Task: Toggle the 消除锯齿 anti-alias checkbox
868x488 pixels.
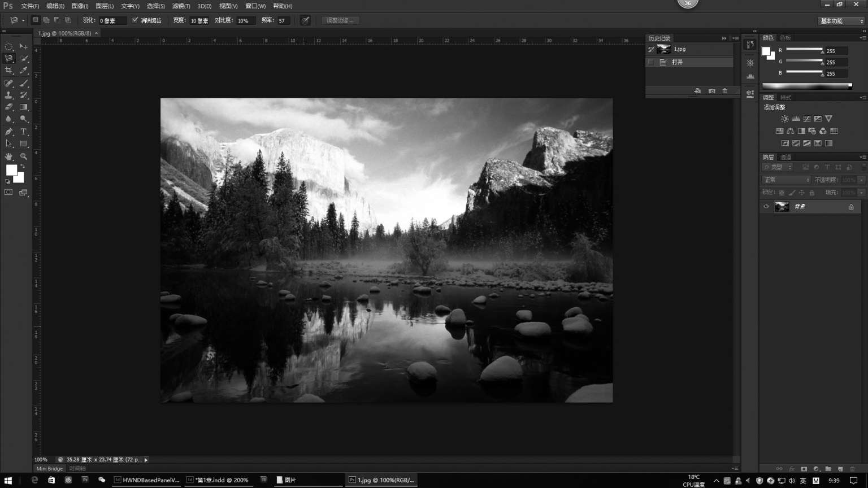Action: pos(135,20)
